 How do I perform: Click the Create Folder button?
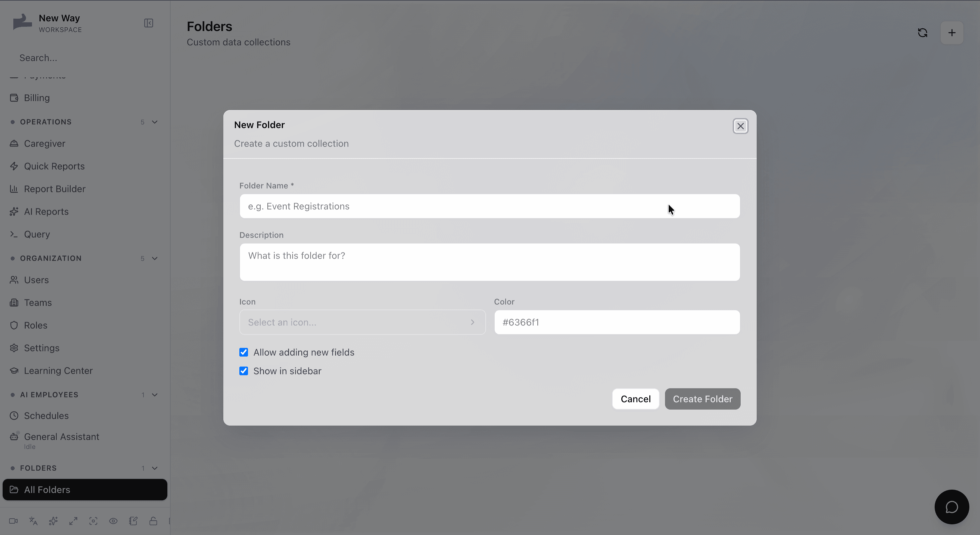pyautogui.click(x=702, y=399)
